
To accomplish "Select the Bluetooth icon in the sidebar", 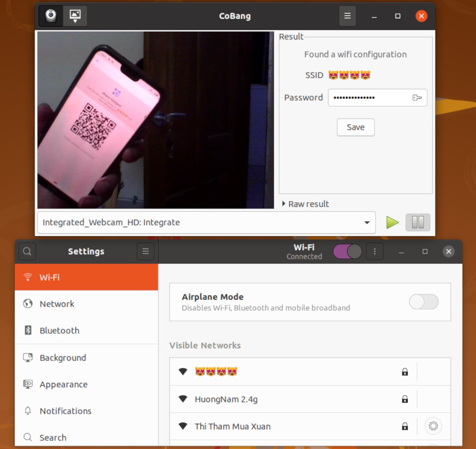I will [x=27, y=330].
